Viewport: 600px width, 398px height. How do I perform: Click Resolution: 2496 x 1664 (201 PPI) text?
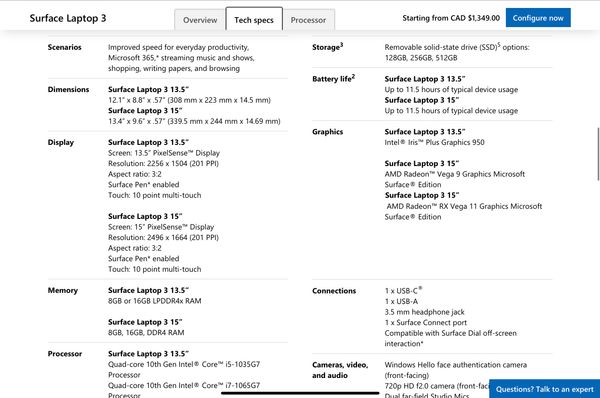163,237
